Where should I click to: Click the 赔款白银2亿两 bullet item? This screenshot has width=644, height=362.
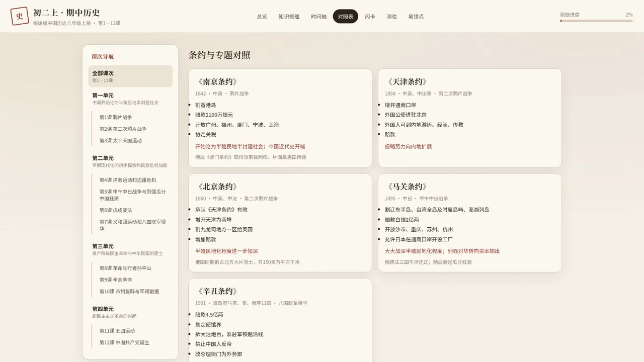[x=402, y=220]
